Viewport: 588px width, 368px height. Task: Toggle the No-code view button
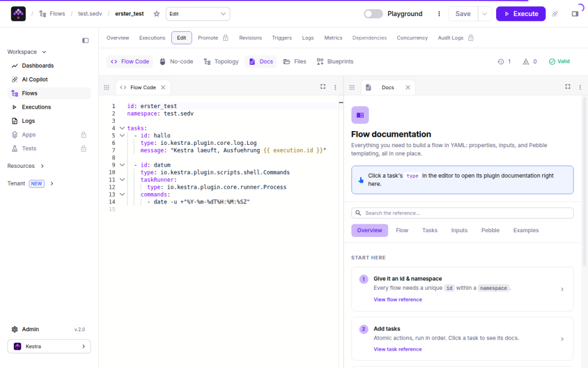point(176,62)
